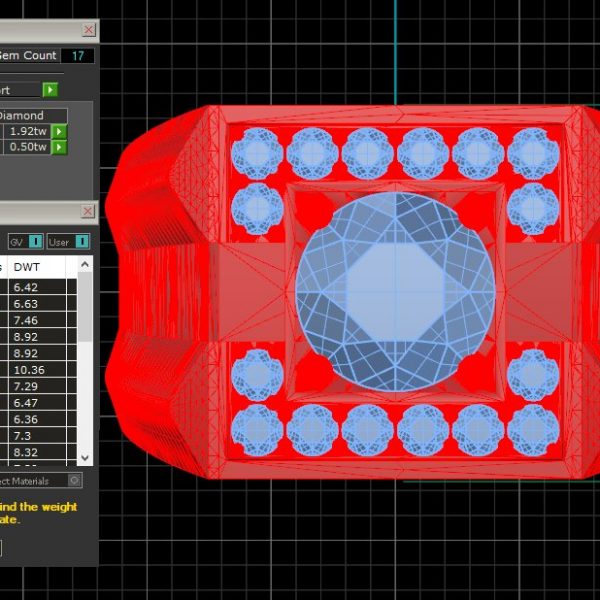
Task: Click the green arrow beside 0.50tw
Action: click(59, 147)
